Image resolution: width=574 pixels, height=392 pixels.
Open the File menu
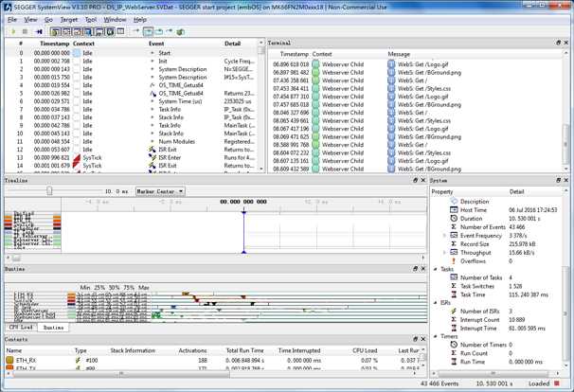click(12, 20)
